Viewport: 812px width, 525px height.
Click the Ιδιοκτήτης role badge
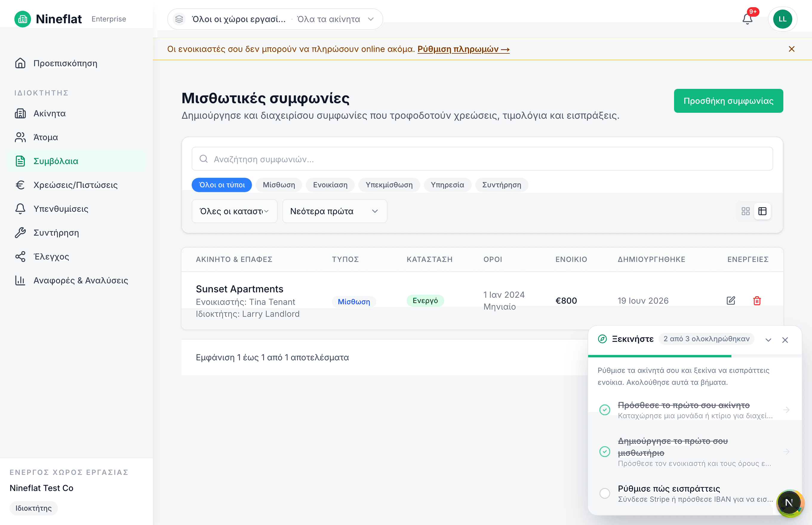coord(33,508)
